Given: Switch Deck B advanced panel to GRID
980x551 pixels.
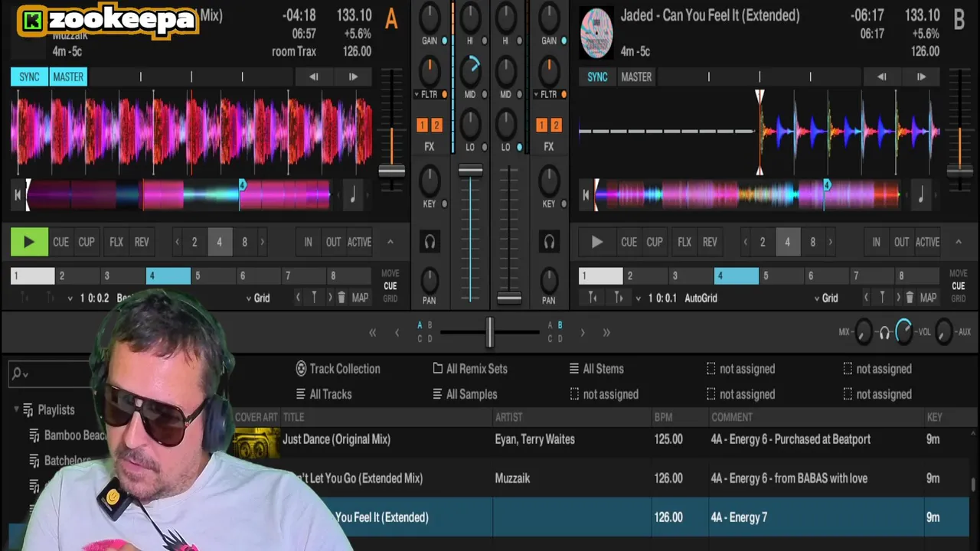Looking at the screenshot, I should coord(959,298).
